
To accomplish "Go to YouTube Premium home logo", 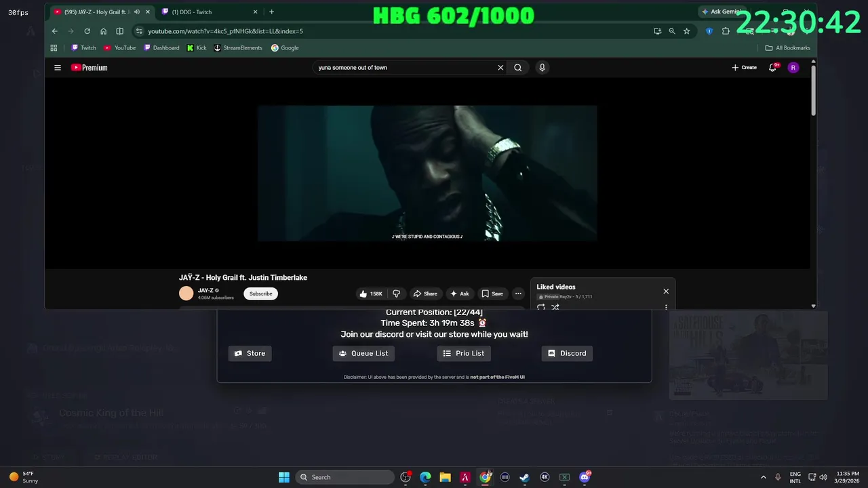I will pos(89,68).
